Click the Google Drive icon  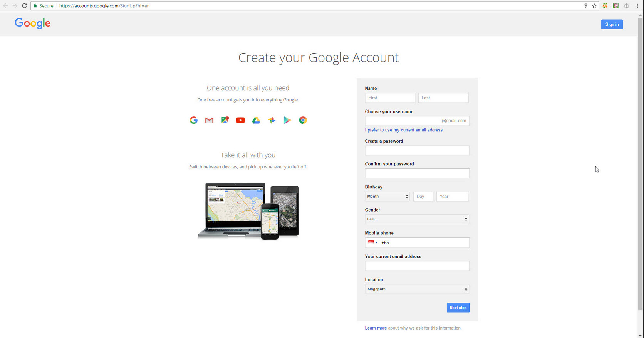point(256,120)
